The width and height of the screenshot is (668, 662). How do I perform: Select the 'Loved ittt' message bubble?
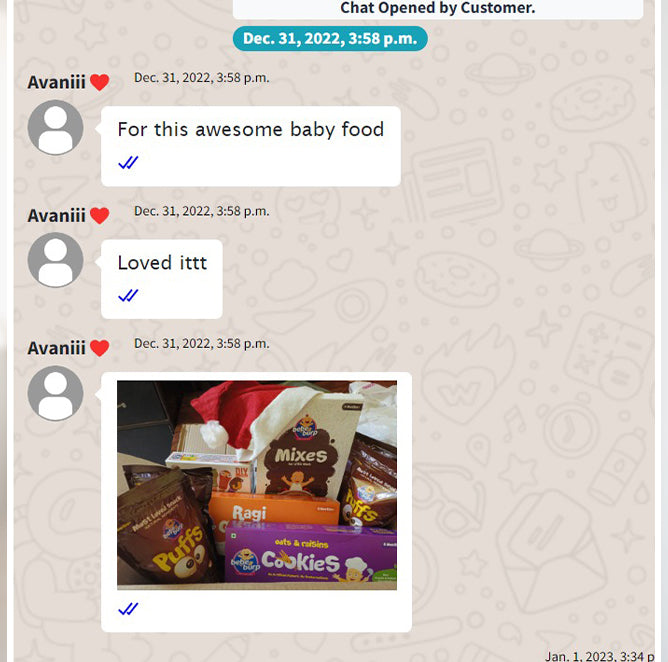point(162,279)
